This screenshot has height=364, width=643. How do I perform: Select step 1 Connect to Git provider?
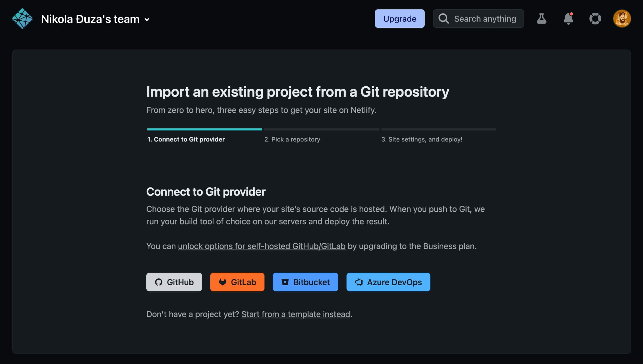186,139
